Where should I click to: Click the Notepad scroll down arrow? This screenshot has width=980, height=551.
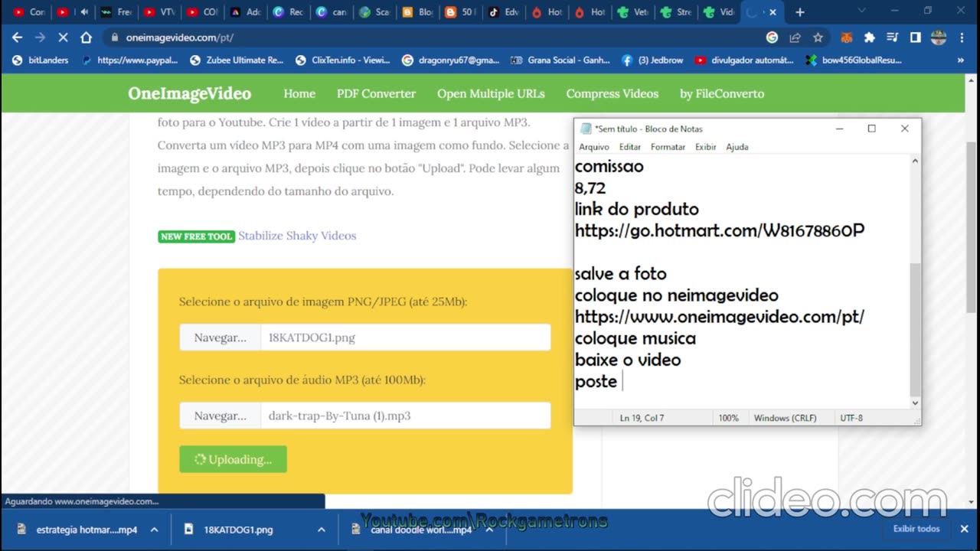coord(915,403)
